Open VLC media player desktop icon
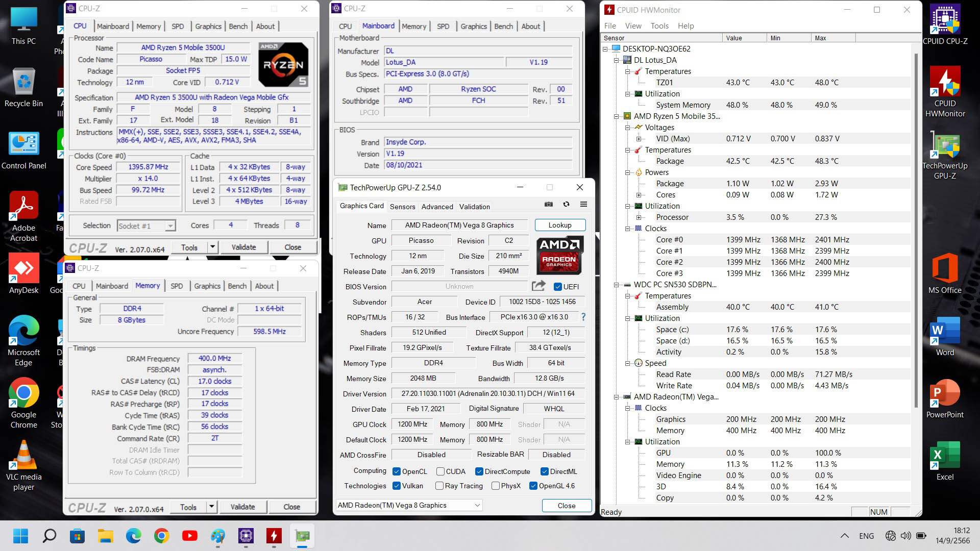The width and height of the screenshot is (980, 551). 23,465
